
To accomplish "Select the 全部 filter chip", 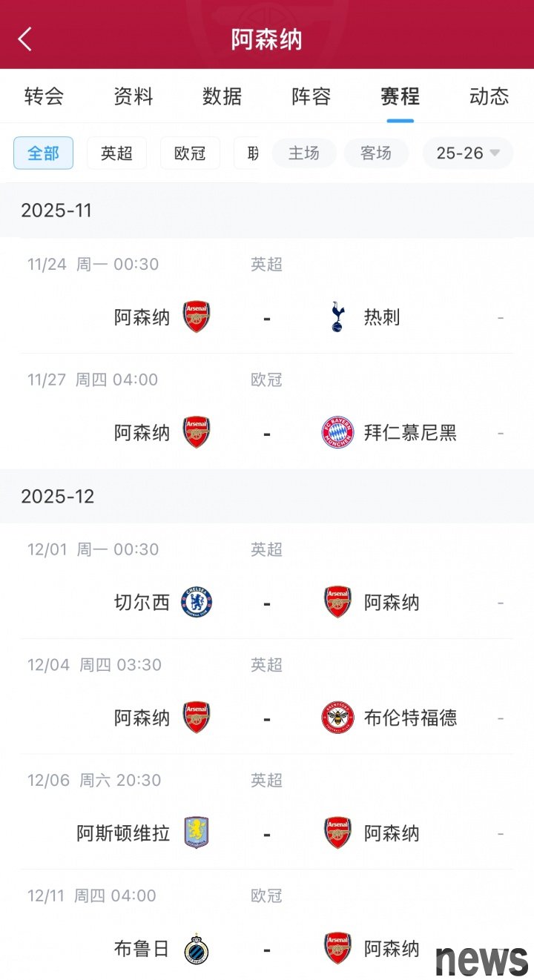I will point(43,153).
